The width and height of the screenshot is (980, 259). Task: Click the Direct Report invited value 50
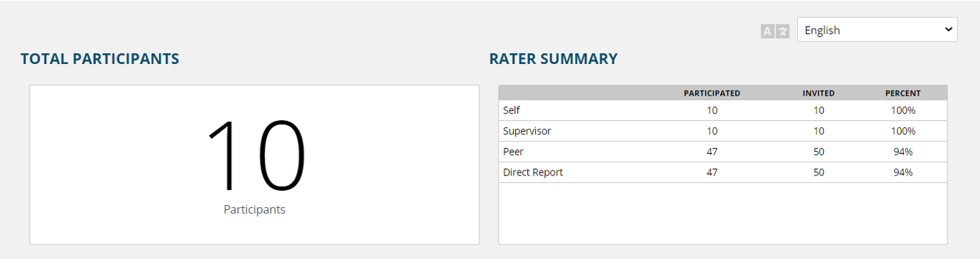point(819,173)
